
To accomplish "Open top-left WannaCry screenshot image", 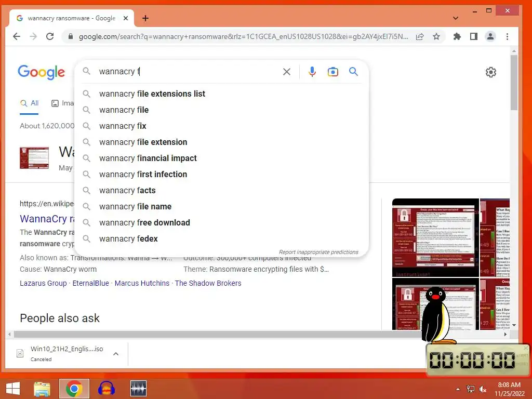I will click(x=435, y=237).
